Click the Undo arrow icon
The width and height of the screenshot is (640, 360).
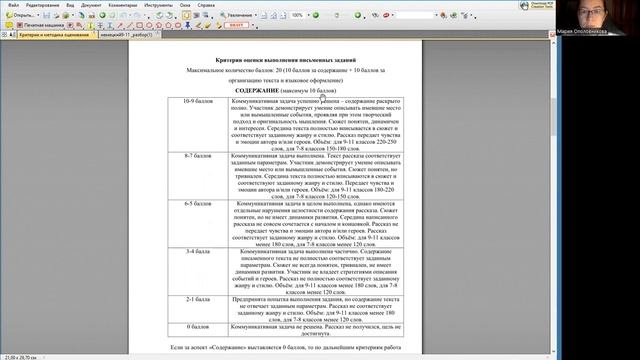tap(124, 15)
